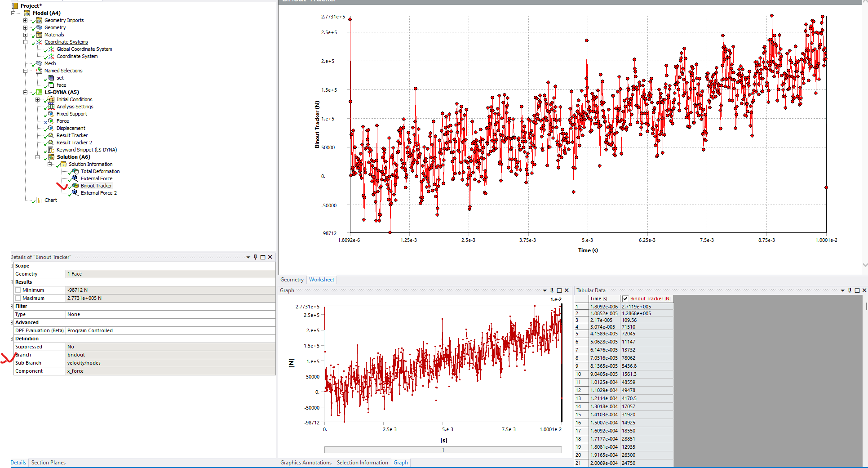Screen dimensions: 868x468
Task: Uncheck the Binout Tracker [N] column checkbox
Action: pyautogui.click(x=625, y=299)
